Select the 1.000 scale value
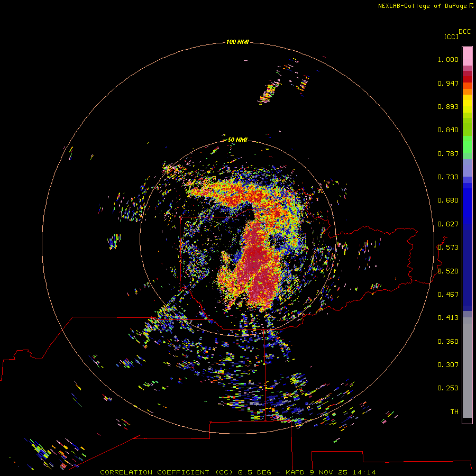The width and height of the screenshot is (476, 476). pos(448,59)
